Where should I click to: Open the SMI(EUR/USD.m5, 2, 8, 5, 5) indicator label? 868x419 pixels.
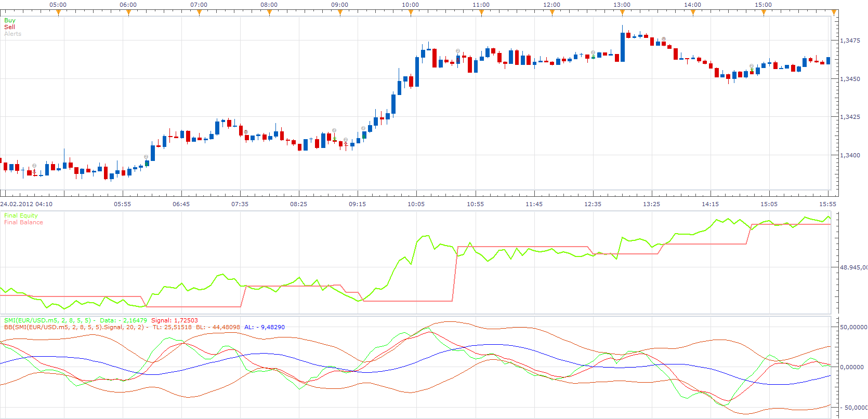click(x=47, y=320)
